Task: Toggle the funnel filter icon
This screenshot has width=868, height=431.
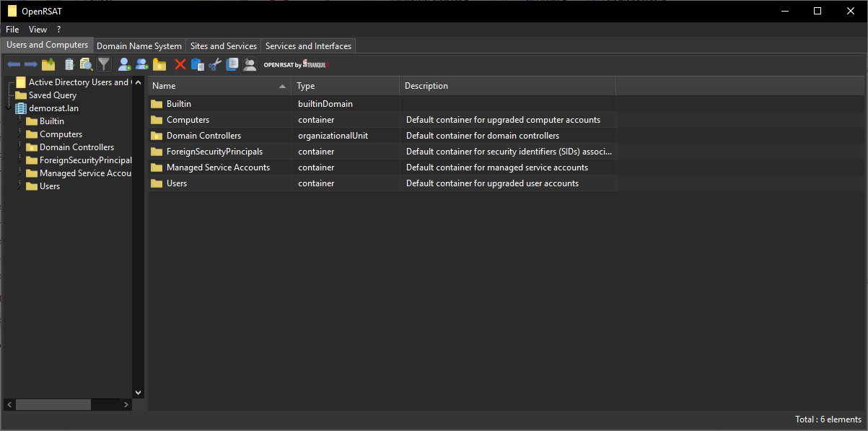Action: tap(105, 65)
